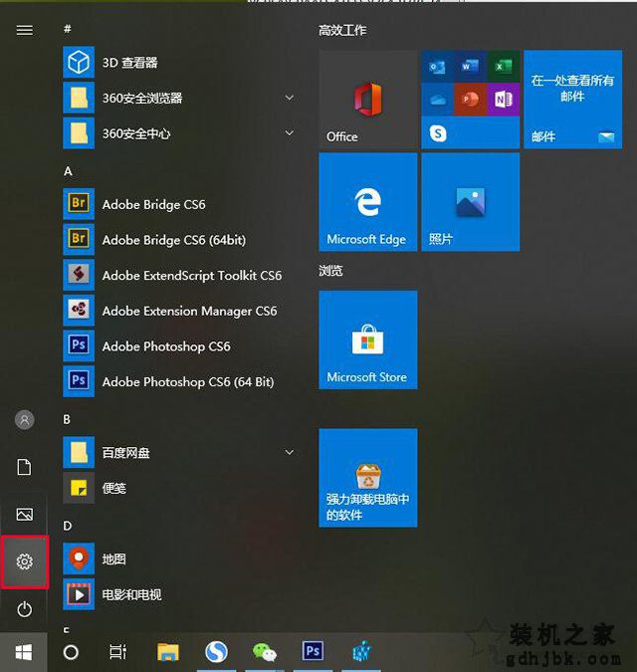Expand the Start menu hamburger button

tap(25, 30)
